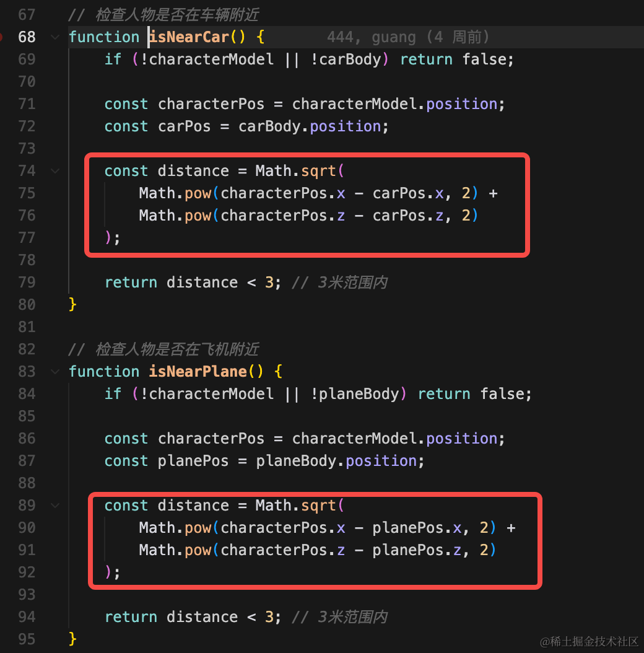Click the 'distance' constant on line 89
The image size is (644, 653).
193,506
